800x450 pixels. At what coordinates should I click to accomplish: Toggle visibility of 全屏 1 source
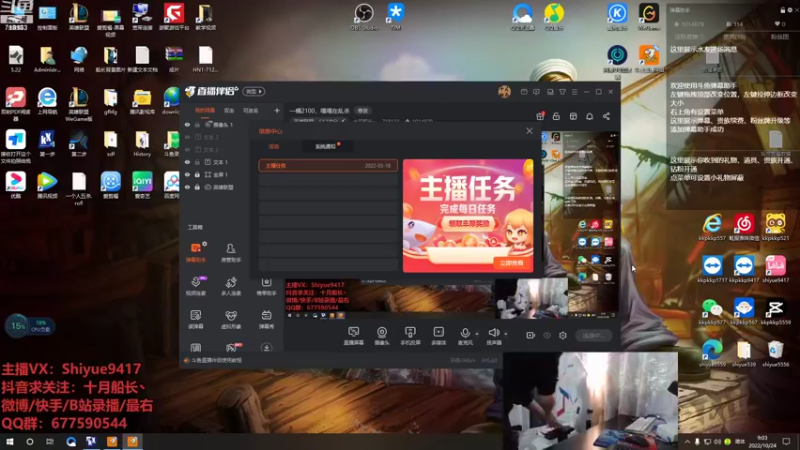[187, 174]
